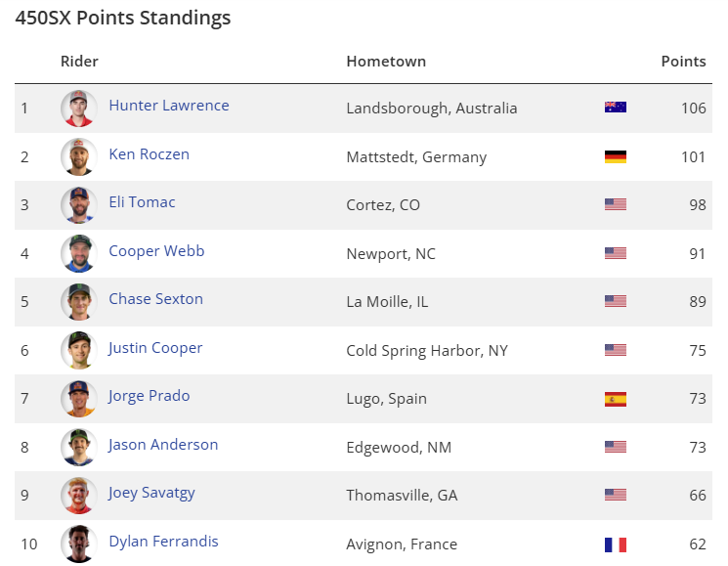Click the Rider column header
Viewport: 728px width, 566px height.
(79, 61)
